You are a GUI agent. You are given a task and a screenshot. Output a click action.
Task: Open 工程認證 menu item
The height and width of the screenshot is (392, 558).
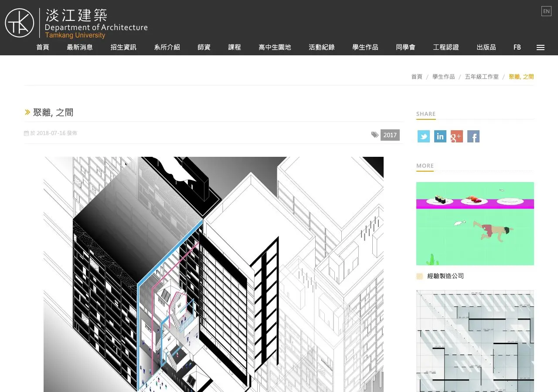click(446, 47)
